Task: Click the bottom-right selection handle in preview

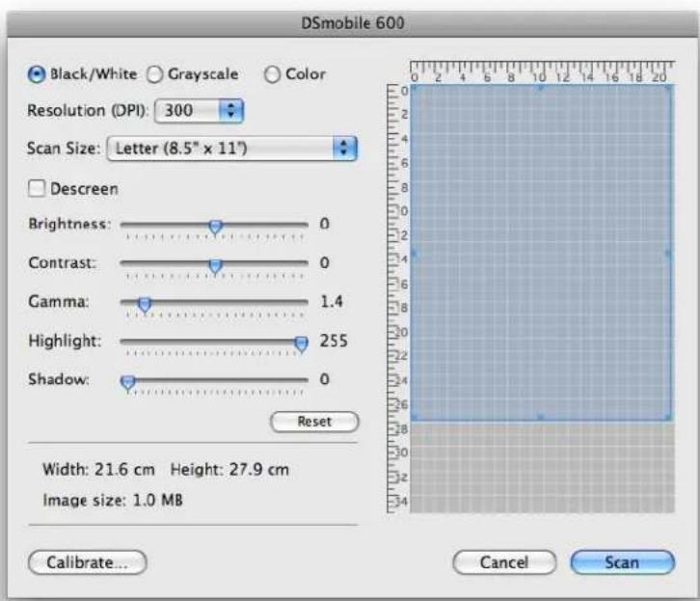Action: pos(669,418)
